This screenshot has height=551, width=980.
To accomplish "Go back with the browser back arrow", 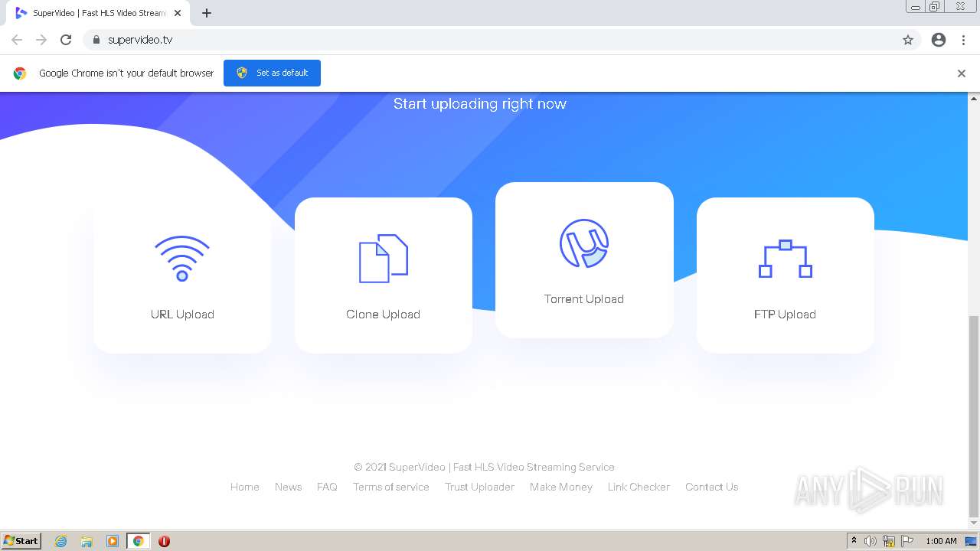I will click(x=17, y=40).
